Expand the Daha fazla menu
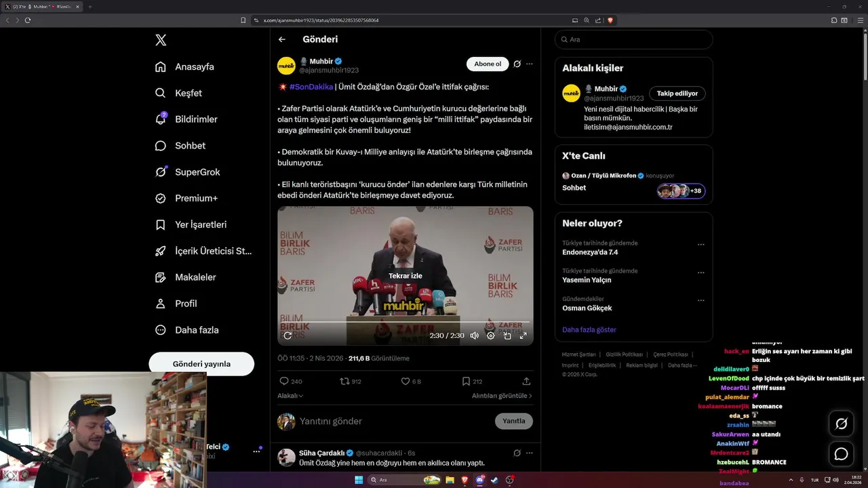Screen dimensions: 868x488 pyautogui.click(x=187, y=330)
